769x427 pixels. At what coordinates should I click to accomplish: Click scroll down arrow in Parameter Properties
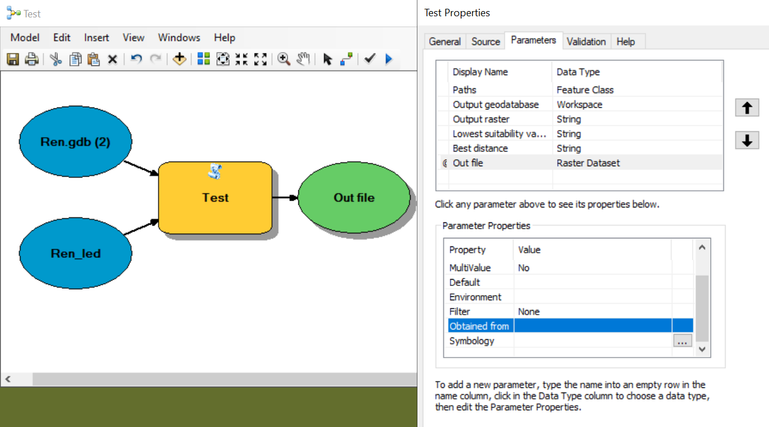702,349
